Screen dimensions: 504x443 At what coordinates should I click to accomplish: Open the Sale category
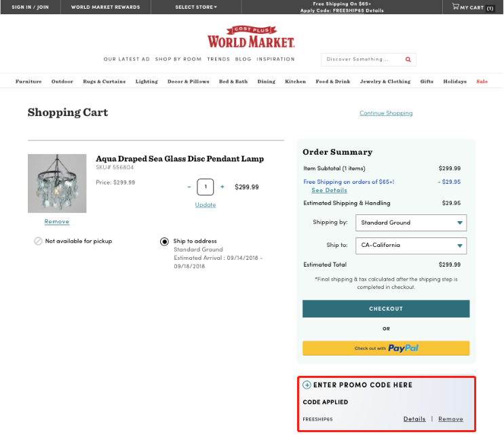point(482,81)
